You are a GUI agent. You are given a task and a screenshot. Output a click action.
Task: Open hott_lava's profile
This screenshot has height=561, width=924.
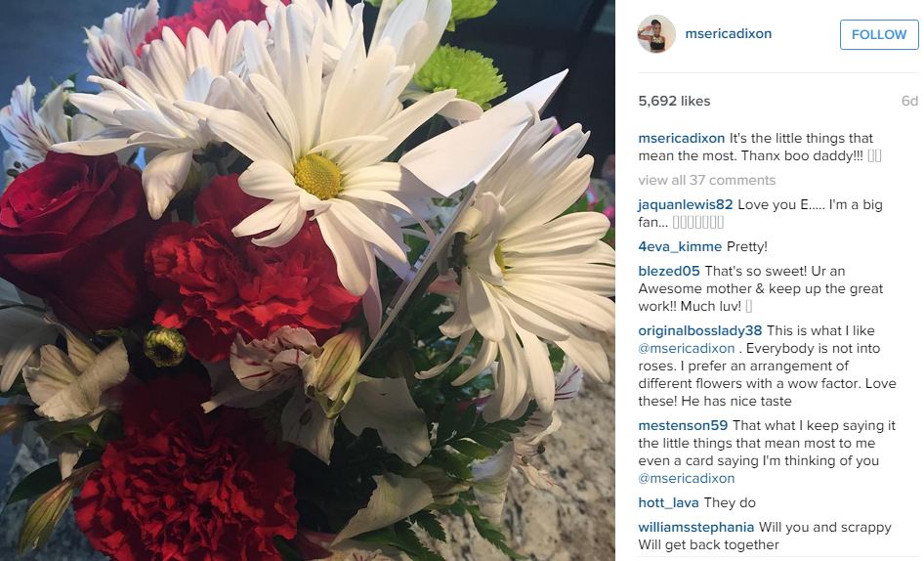pos(668,502)
